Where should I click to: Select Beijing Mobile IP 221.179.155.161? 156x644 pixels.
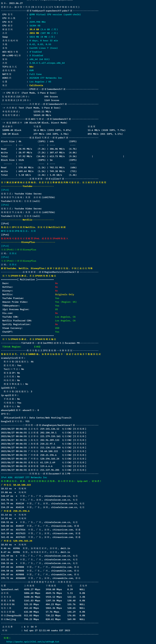[50, 436]
